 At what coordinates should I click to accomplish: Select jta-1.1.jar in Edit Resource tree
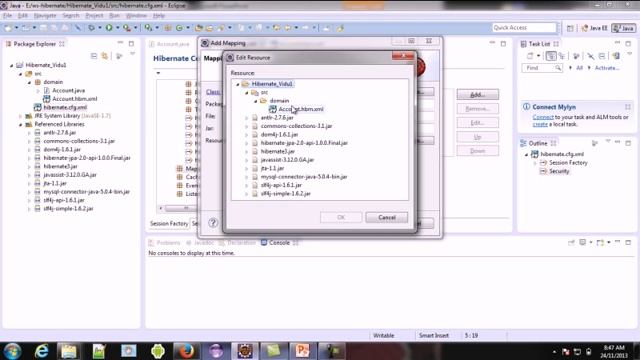click(272, 168)
